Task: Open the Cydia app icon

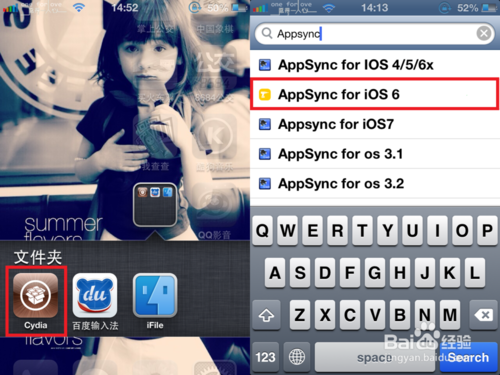Action: (x=35, y=295)
